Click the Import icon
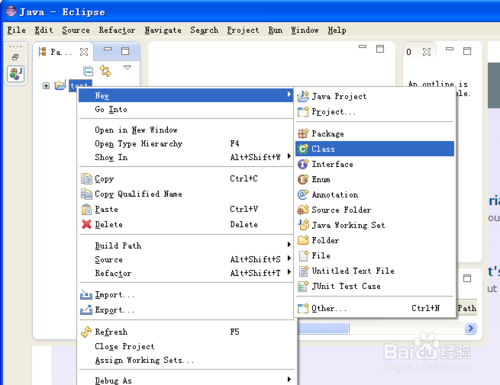 point(86,295)
